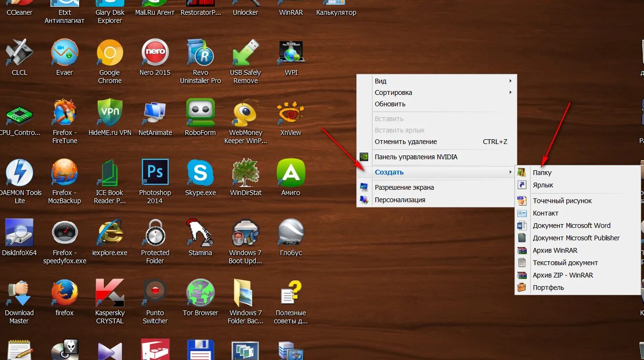Click the Punto Switcher icon

point(155,293)
